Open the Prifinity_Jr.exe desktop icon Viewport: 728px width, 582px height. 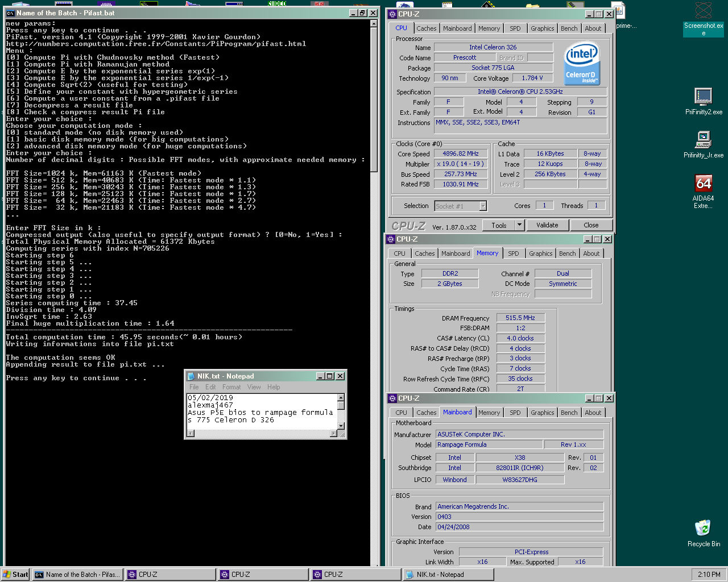coord(704,144)
